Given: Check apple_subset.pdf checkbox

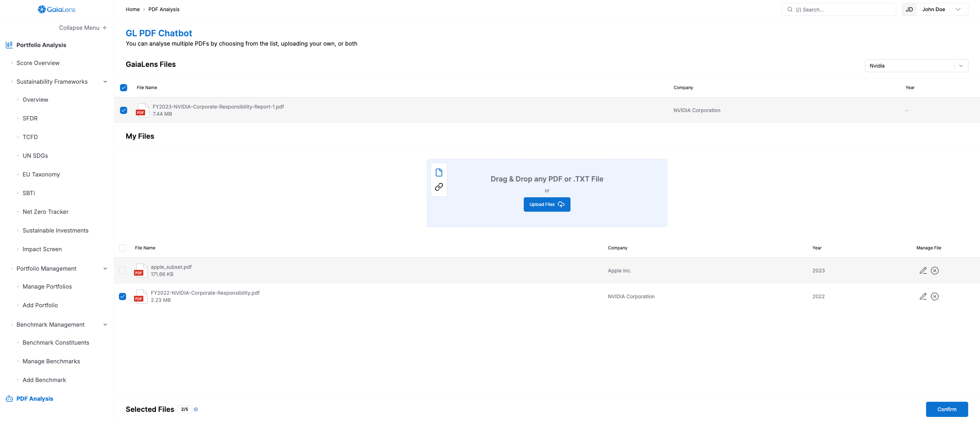Looking at the screenshot, I should 122,271.
